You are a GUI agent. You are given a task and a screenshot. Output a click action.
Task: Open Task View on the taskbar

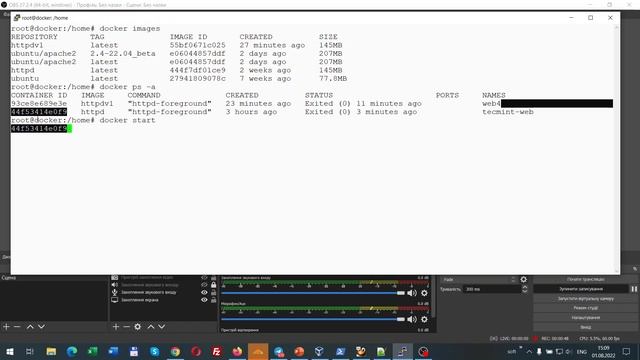30,351
